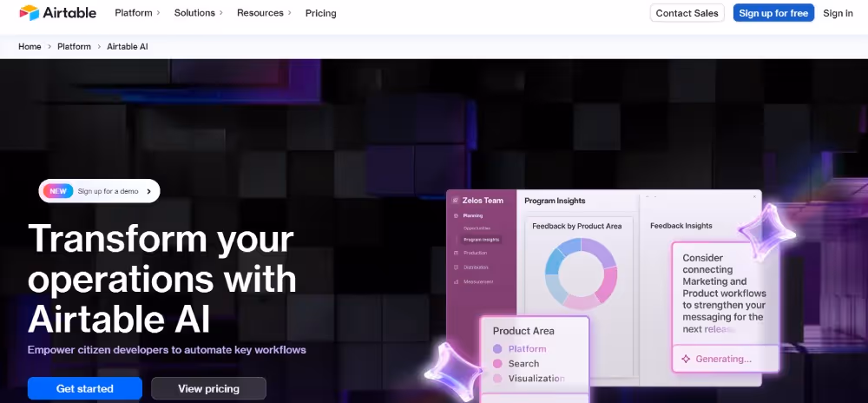Open the Resources navigation menu
868x403 pixels.
[x=260, y=13]
